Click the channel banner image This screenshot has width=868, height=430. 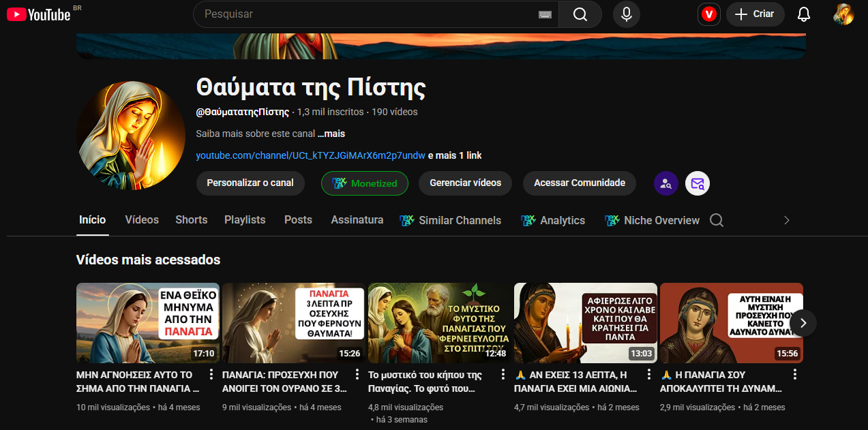coord(441,46)
